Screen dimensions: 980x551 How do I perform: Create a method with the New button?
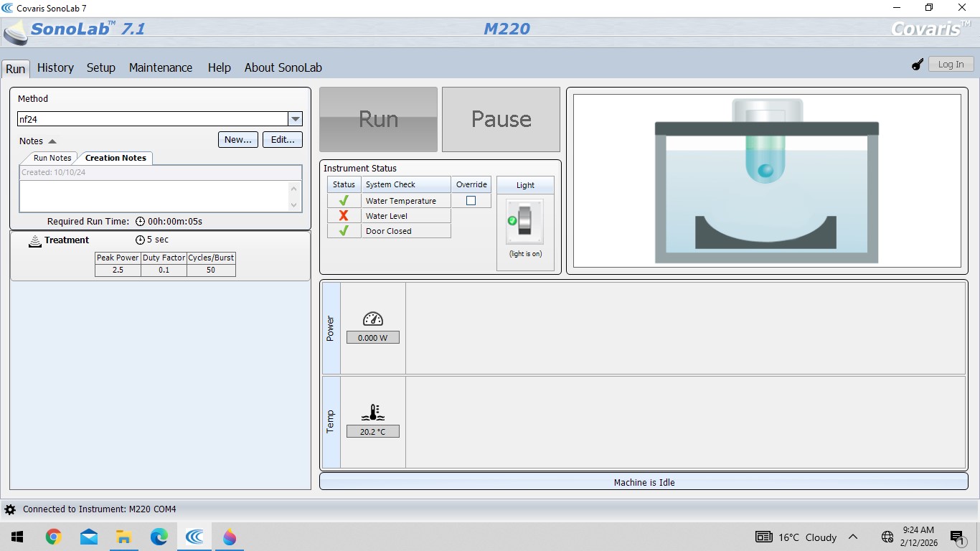point(237,139)
